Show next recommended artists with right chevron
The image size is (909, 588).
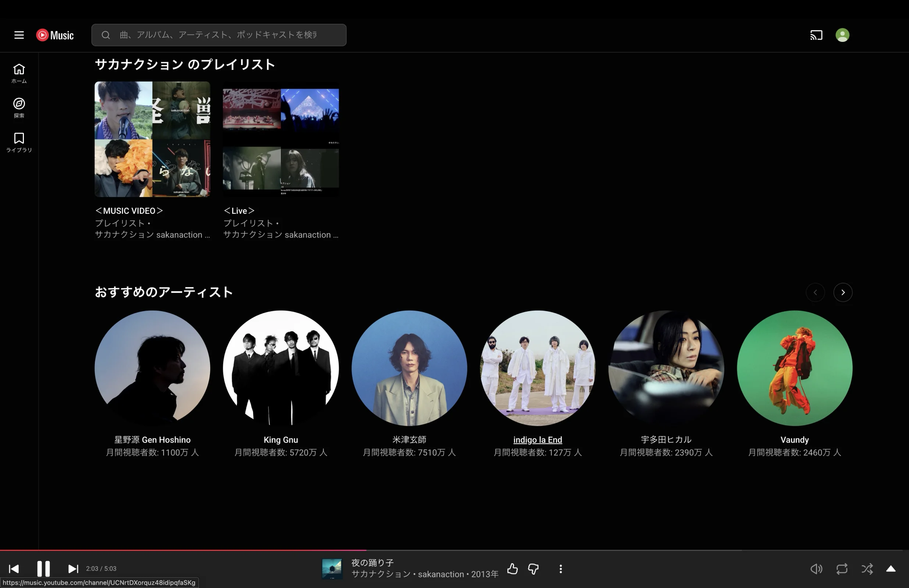point(842,293)
